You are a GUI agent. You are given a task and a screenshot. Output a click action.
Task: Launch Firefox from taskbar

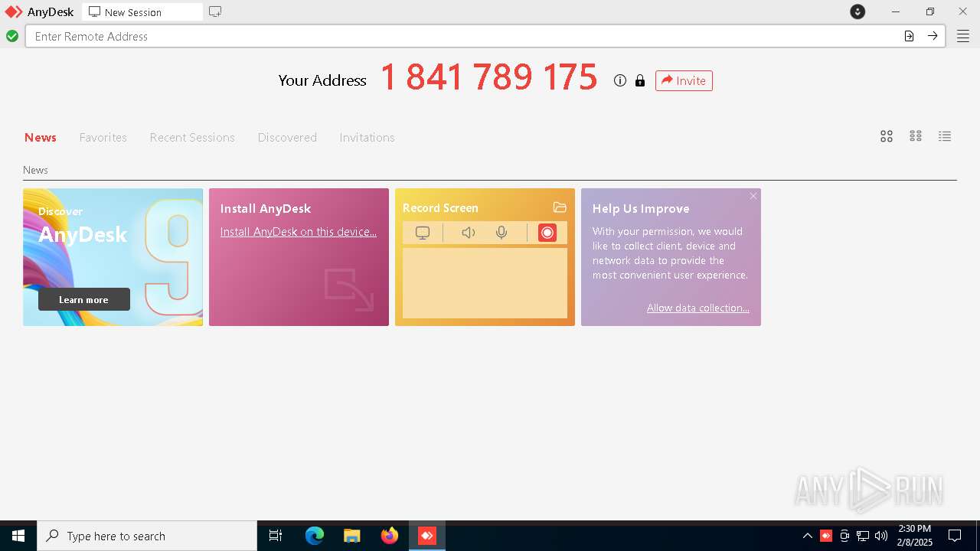click(390, 536)
